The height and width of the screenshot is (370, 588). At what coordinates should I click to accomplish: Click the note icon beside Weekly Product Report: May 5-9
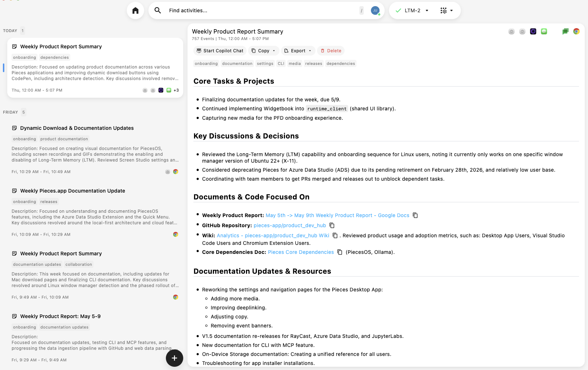click(x=14, y=316)
